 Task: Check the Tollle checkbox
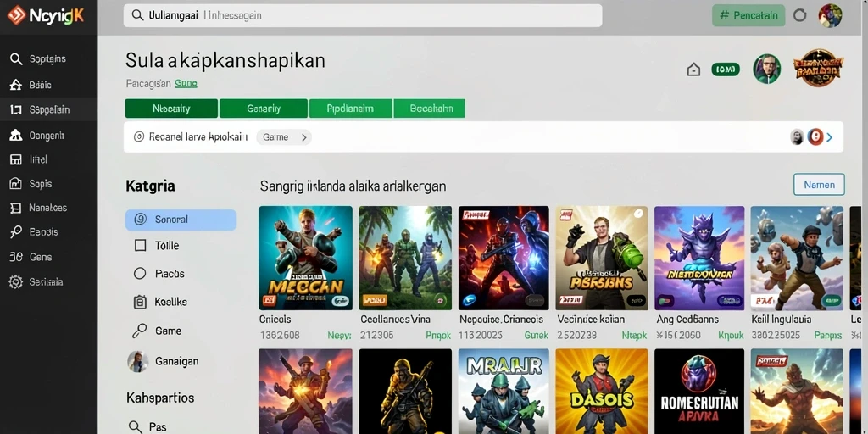[x=140, y=245]
